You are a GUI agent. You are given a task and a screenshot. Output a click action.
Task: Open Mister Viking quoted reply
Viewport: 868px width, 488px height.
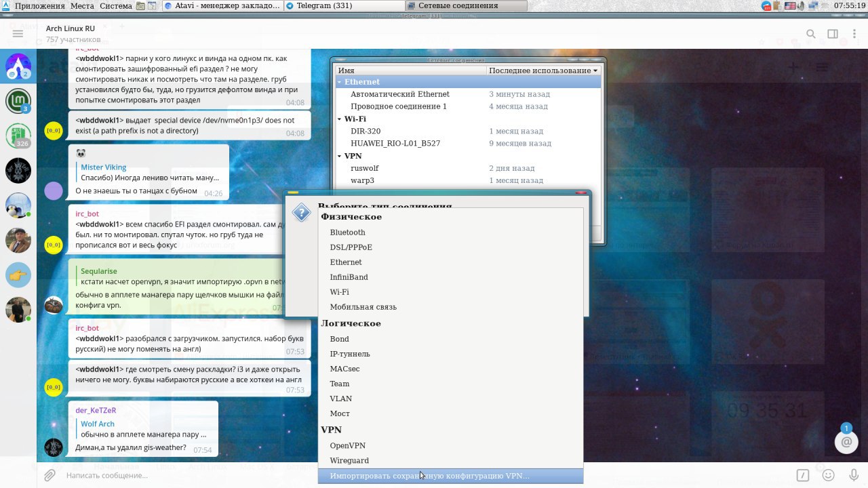pyautogui.click(x=150, y=172)
